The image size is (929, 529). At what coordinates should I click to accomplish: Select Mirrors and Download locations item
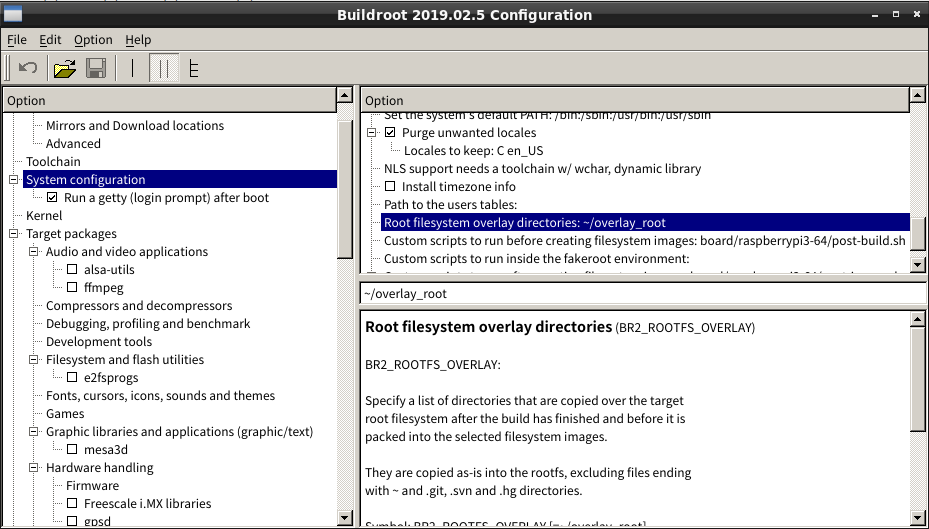tap(135, 126)
